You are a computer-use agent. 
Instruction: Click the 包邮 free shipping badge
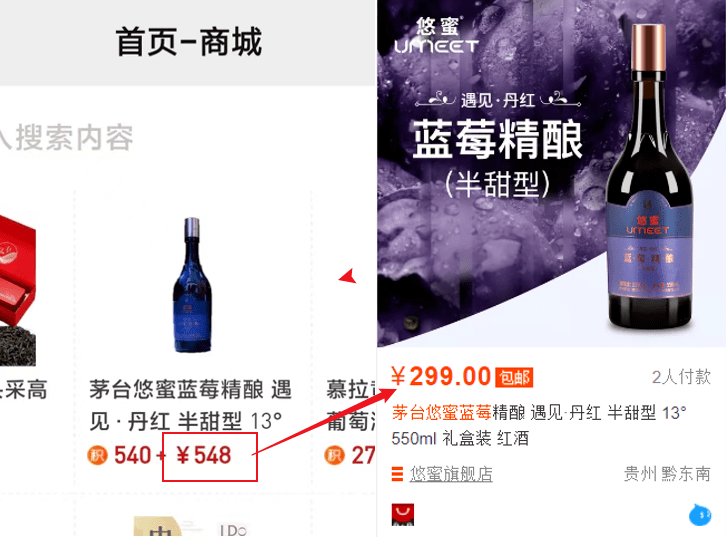click(514, 377)
